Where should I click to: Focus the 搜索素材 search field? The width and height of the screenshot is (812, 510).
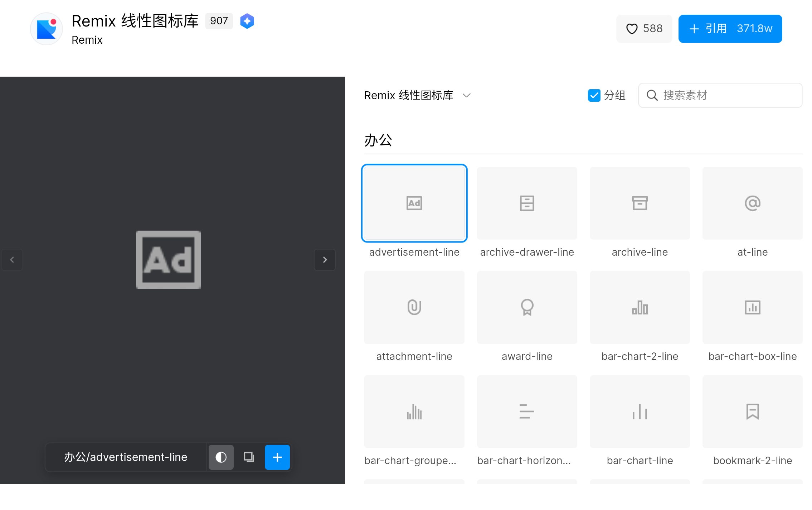point(720,95)
